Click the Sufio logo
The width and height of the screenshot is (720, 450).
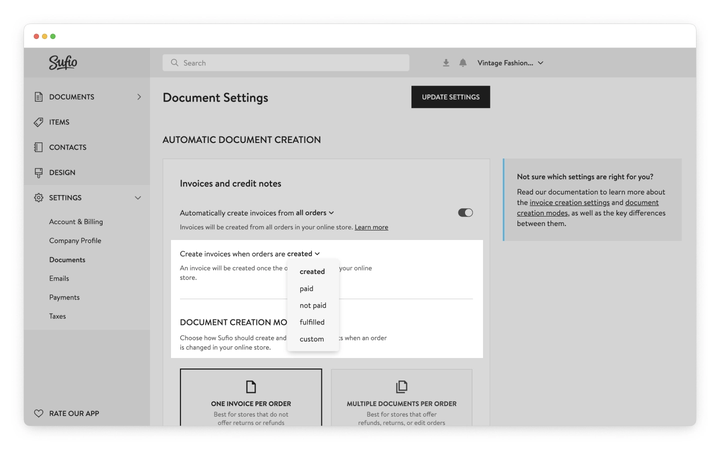[63, 62]
